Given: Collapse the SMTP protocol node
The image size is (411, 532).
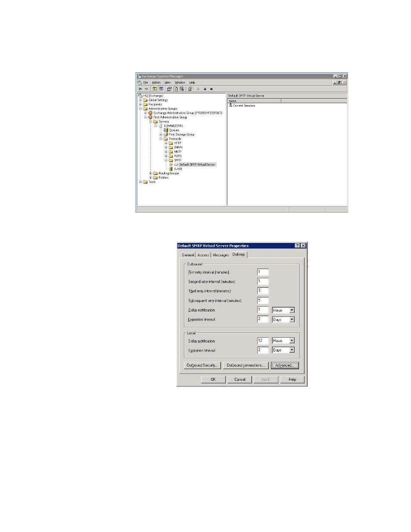Looking at the screenshot, I should (166, 160).
